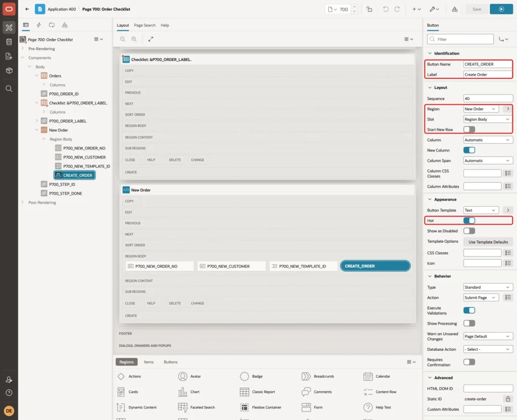Click the sidebar search magnifier icon
This screenshot has height=420, width=517.
[x=9, y=89]
